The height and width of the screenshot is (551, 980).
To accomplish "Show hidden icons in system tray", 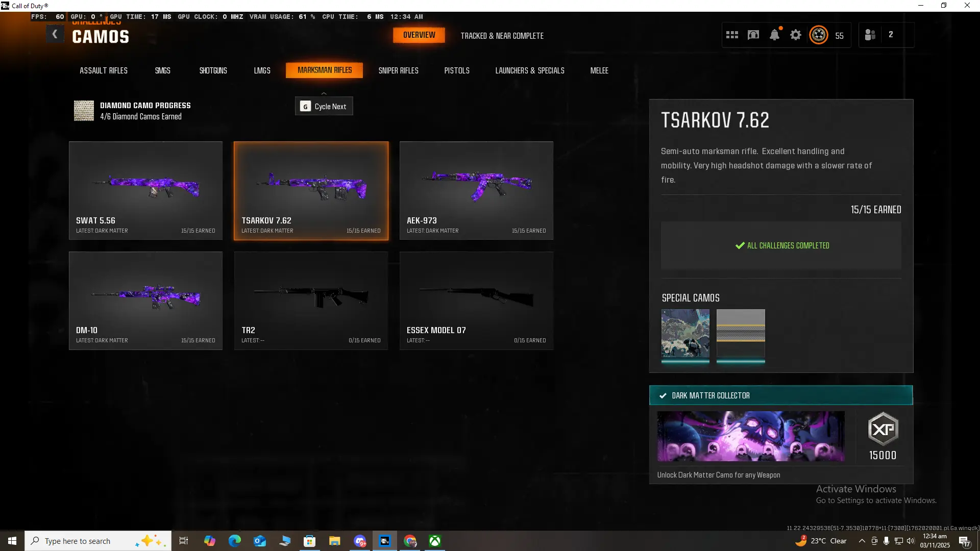I will click(x=862, y=541).
